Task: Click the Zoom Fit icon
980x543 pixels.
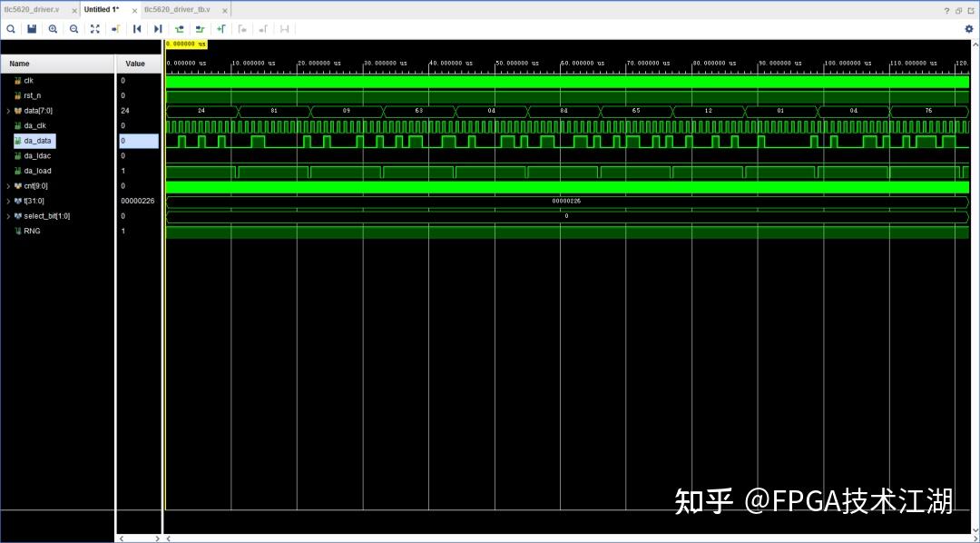Action: click(x=95, y=29)
